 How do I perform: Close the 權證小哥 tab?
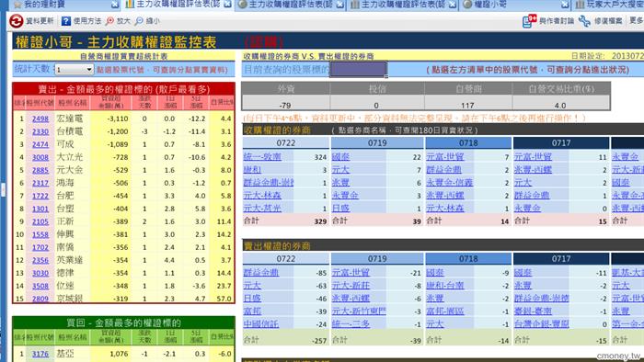[565, 5]
